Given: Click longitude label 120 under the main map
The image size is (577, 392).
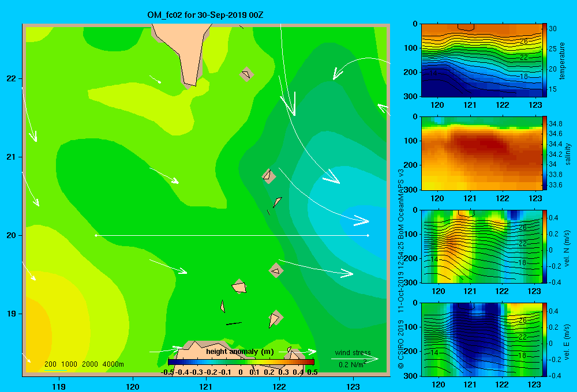Looking at the screenshot, I should (133, 386).
